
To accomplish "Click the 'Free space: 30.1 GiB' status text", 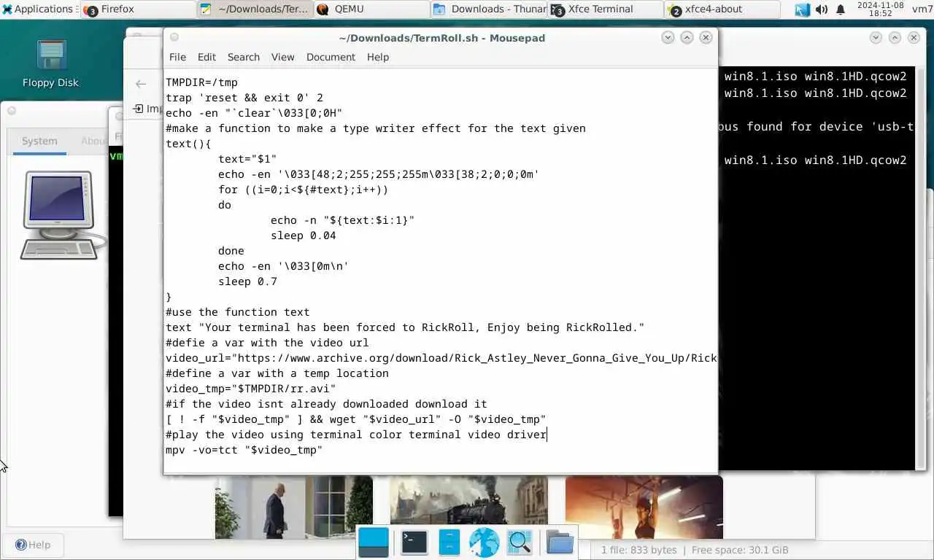I will (x=740, y=550).
